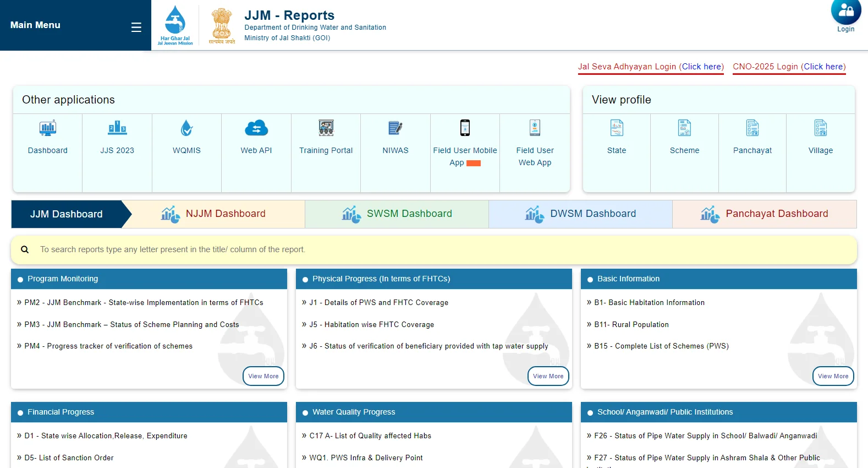This screenshot has height=468, width=868.
Task: Switch to the Panchayat Dashboard tab
Action: pos(765,214)
